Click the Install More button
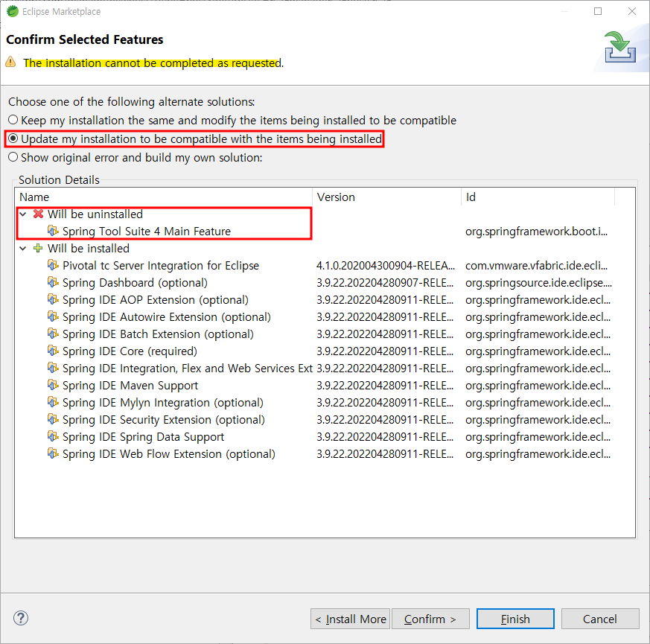The width and height of the screenshot is (650, 644). [x=350, y=619]
